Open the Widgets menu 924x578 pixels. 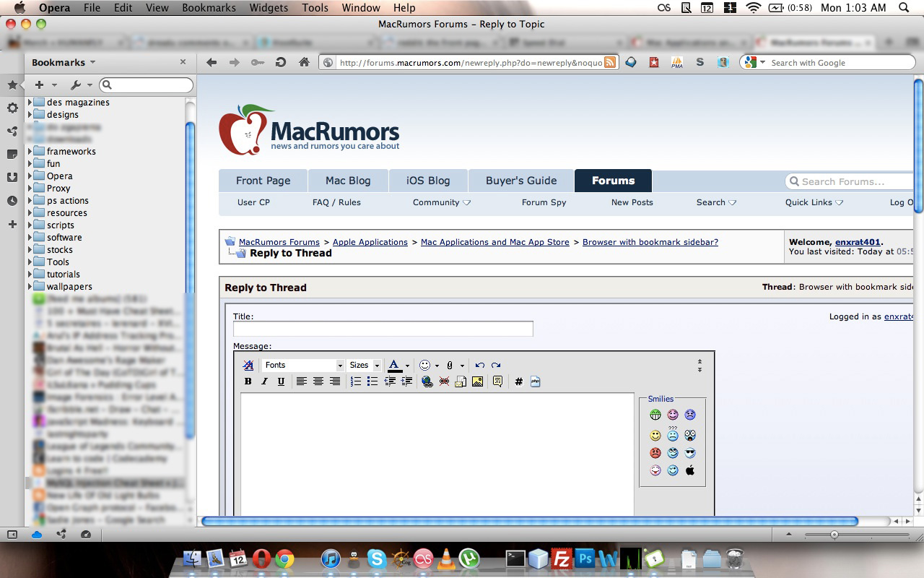(269, 8)
